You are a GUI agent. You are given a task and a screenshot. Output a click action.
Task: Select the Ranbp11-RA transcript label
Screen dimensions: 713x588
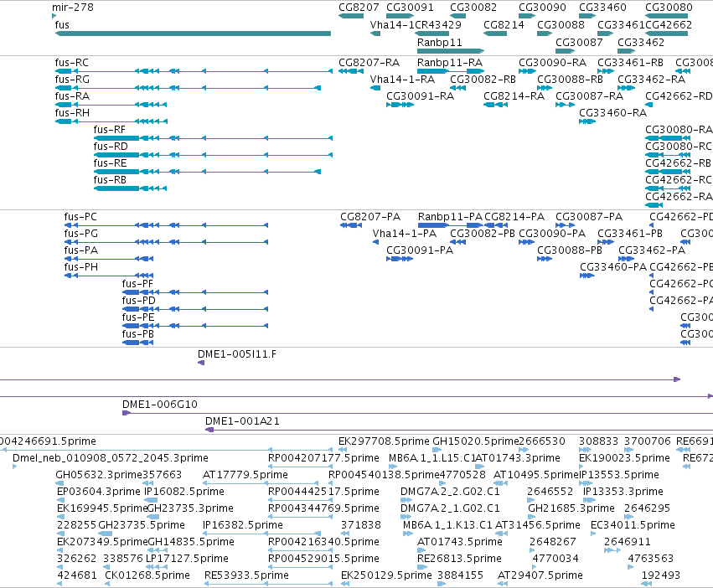point(450,63)
